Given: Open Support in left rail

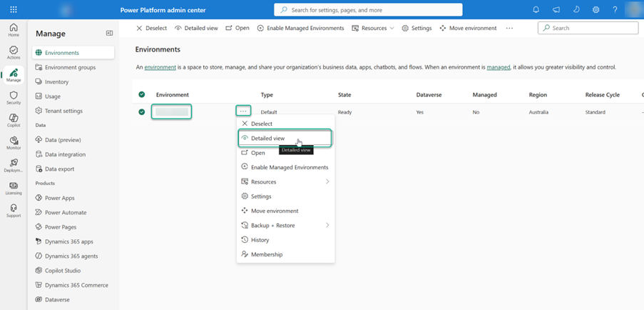Looking at the screenshot, I should click(14, 211).
